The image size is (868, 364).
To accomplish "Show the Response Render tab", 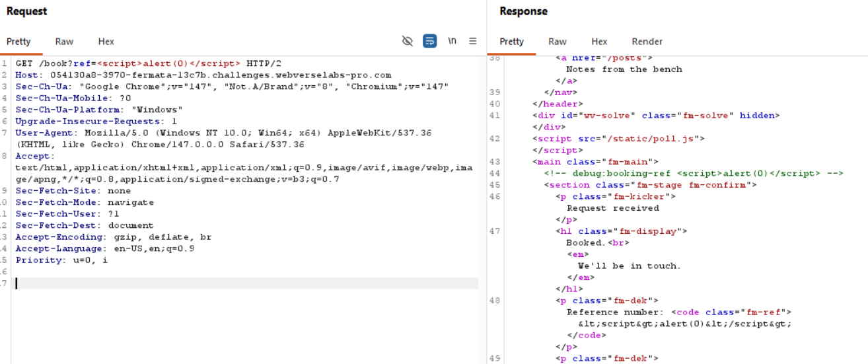I will tap(647, 41).
